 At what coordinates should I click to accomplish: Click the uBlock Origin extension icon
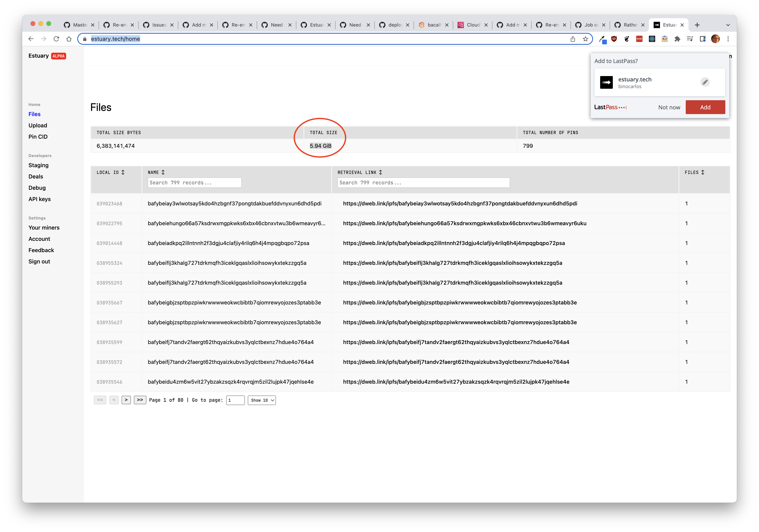(x=614, y=39)
